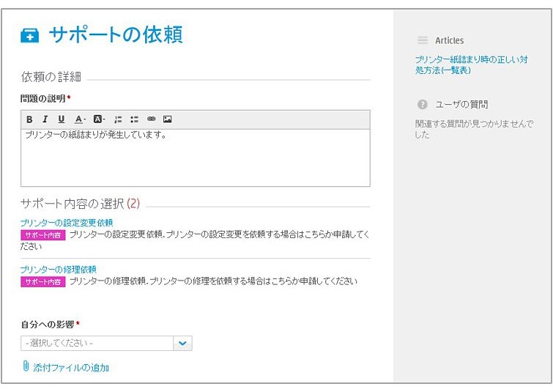The height and width of the screenshot is (392, 553).
Task: Toggle bold formatting in description editor
Action: 29,119
